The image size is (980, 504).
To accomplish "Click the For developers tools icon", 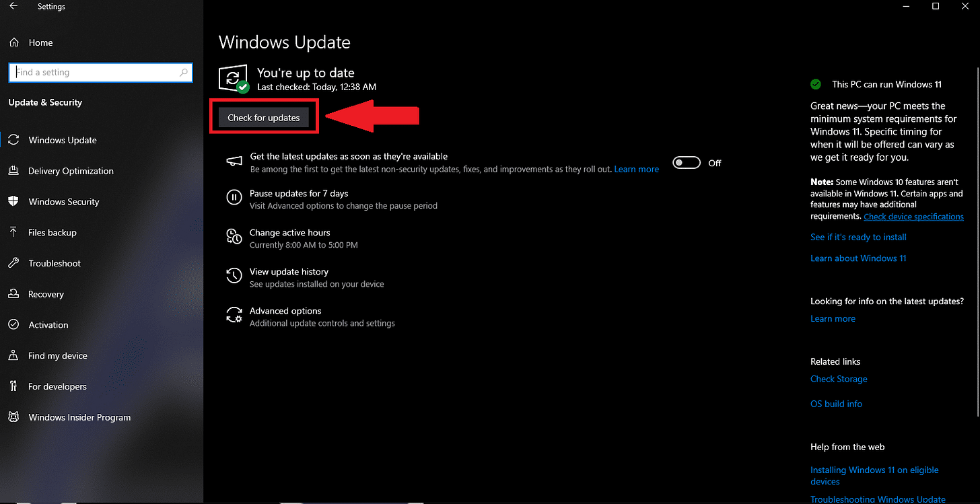I will (13, 387).
